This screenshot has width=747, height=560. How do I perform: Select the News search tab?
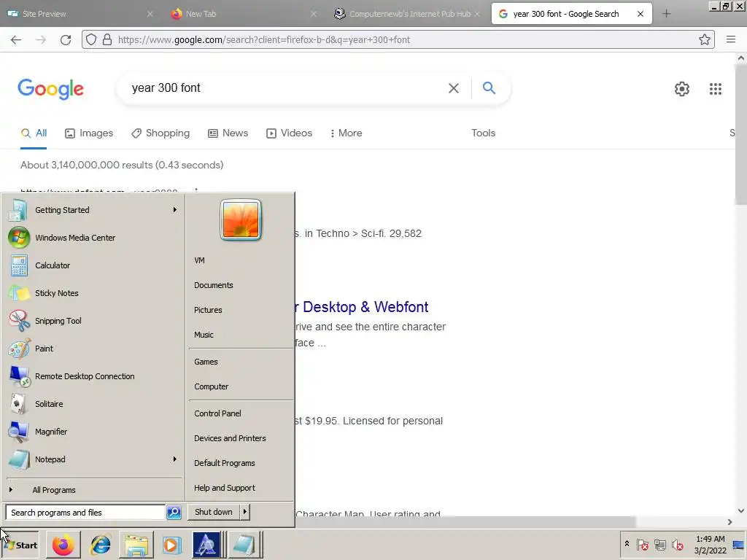tap(228, 133)
